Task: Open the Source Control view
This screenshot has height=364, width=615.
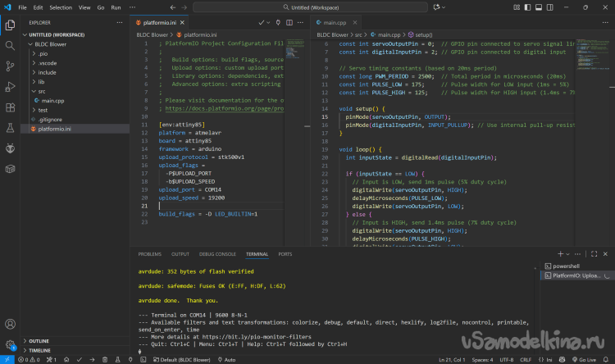Action: pyautogui.click(x=10, y=65)
